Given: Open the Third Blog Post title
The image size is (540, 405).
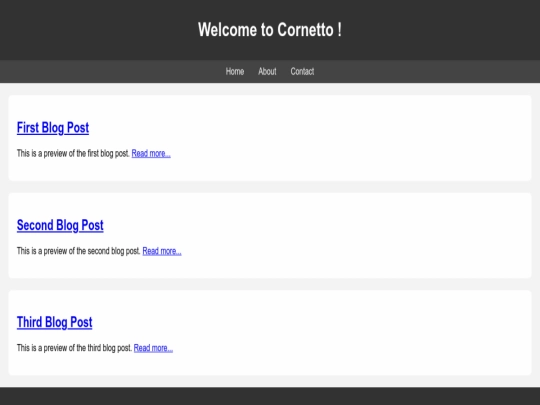Looking at the screenshot, I should click(x=54, y=322).
